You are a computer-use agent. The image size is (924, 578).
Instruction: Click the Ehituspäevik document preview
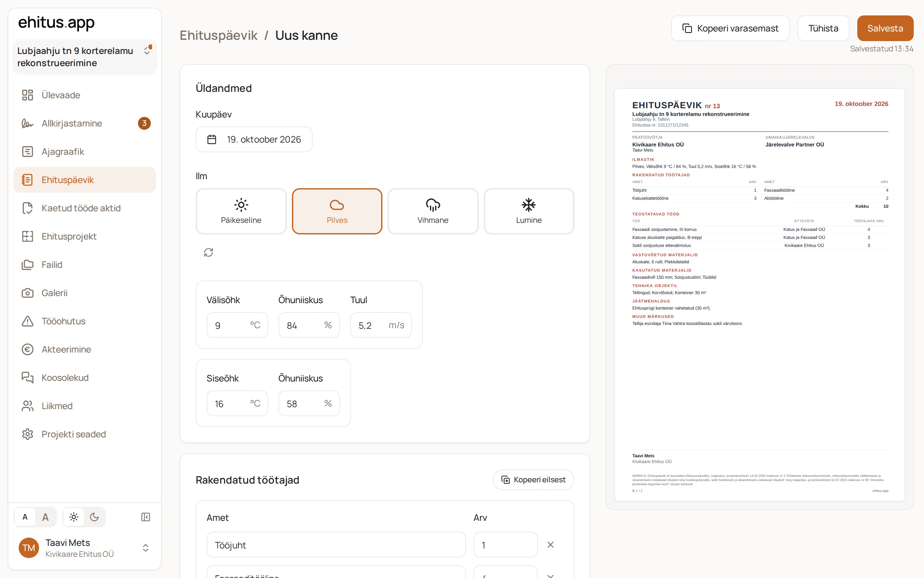[759, 294]
